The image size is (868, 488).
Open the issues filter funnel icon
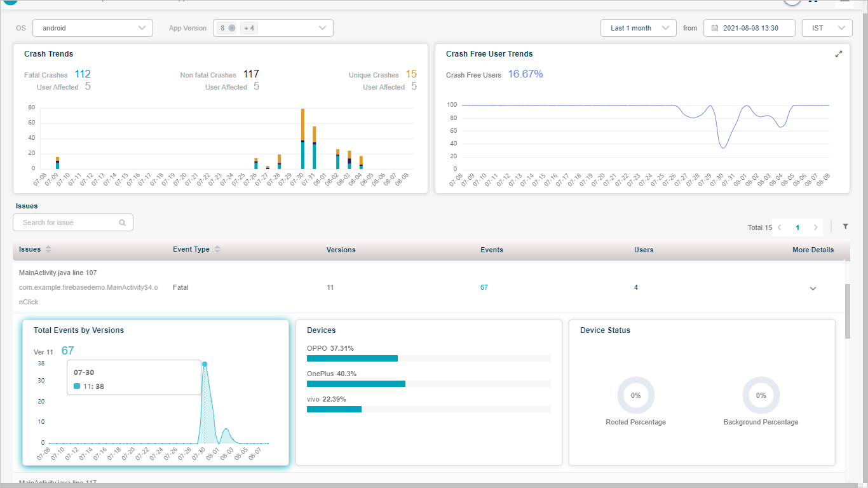(845, 226)
